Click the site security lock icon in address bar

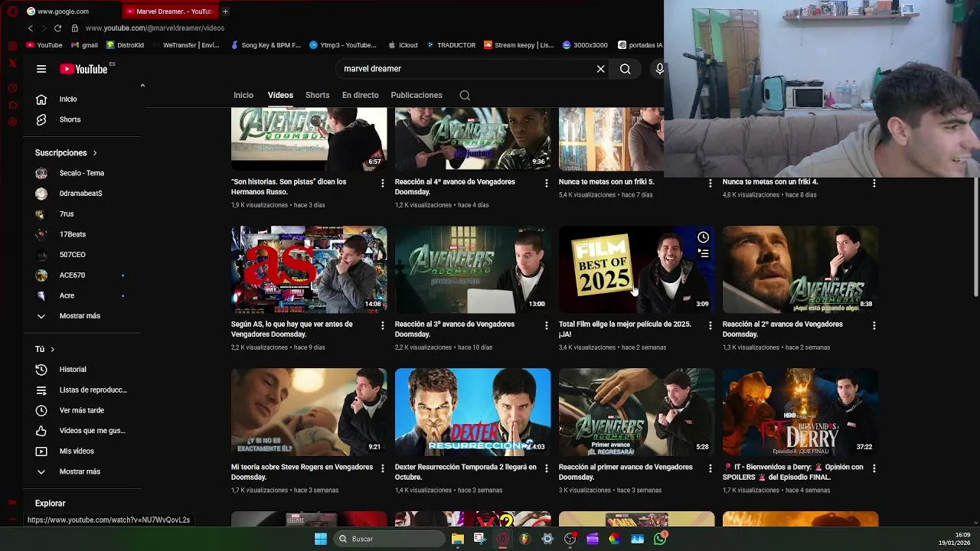point(74,28)
